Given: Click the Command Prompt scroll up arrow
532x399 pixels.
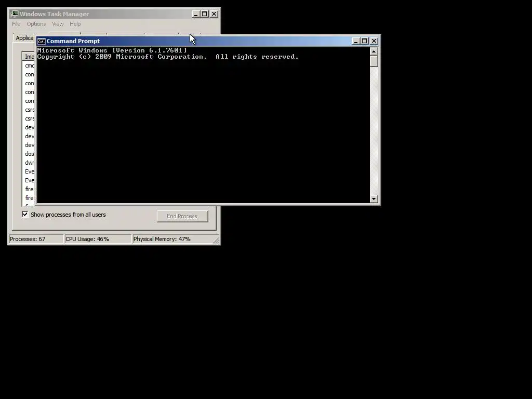Looking at the screenshot, I should click(374, 51).
